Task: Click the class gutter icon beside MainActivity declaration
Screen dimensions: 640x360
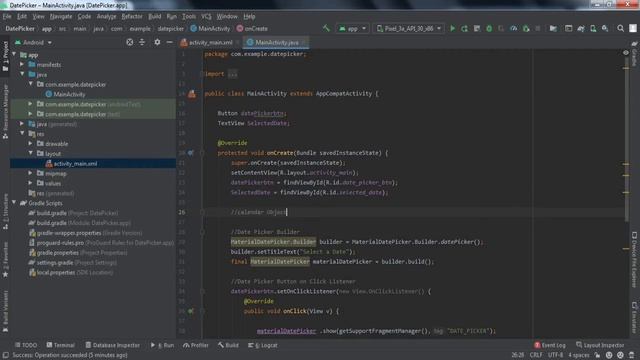Action: coord(192,94)
